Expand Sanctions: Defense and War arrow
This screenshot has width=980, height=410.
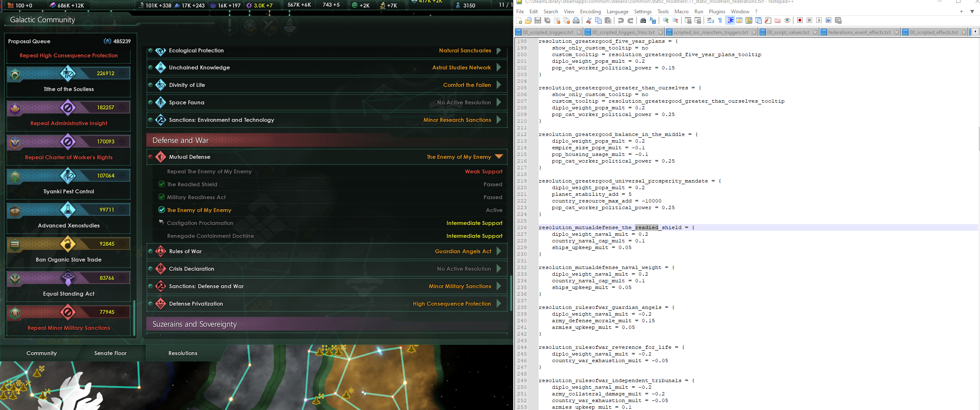499,286
